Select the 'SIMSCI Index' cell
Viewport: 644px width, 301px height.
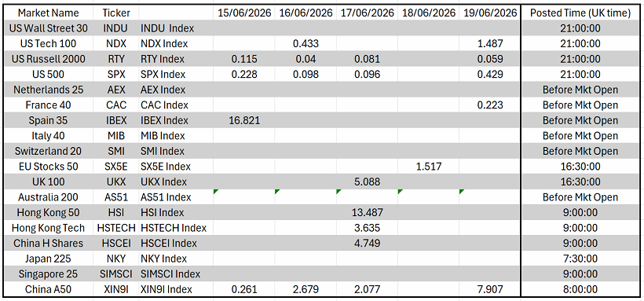click(176, 273)
